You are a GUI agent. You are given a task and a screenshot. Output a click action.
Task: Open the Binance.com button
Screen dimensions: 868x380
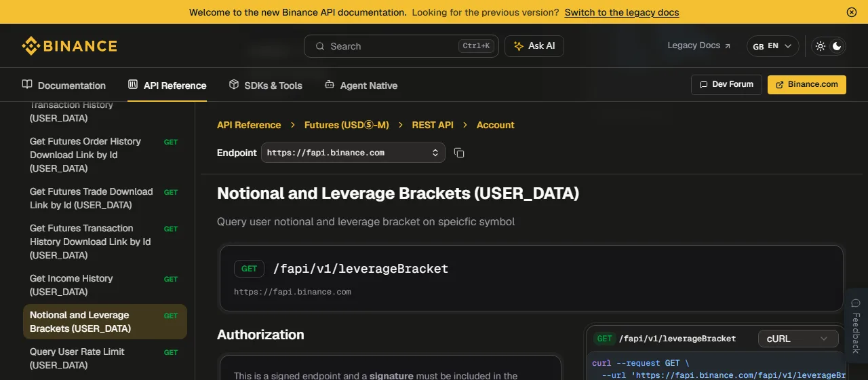807,85
